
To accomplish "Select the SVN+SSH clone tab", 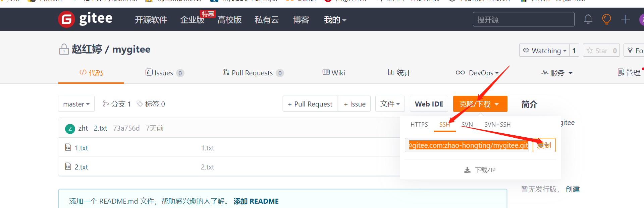I will [497, 125].
